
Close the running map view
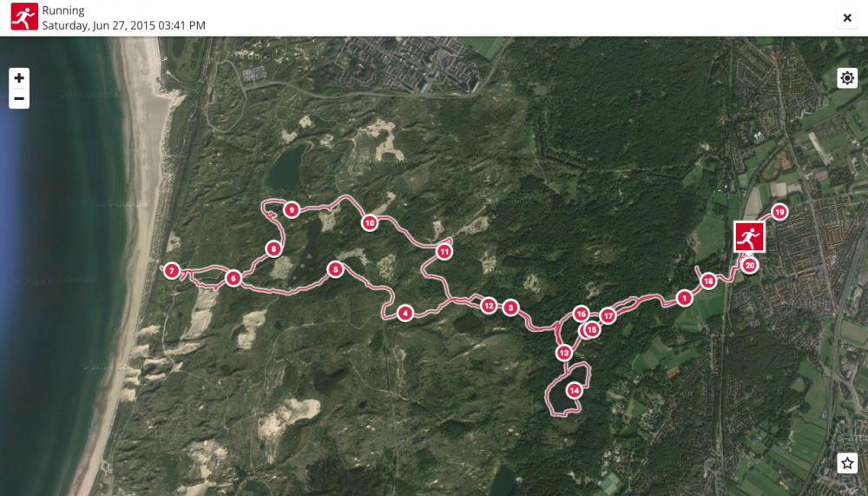847,17
